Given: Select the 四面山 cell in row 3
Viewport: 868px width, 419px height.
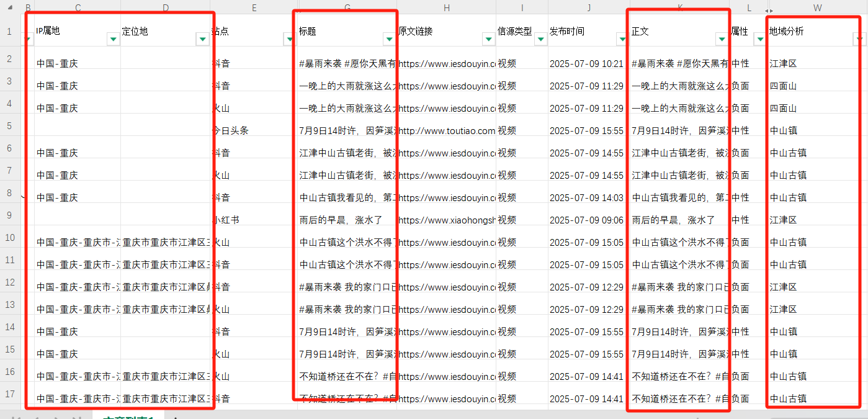Looking at the screenshot, I should [783, 86].
